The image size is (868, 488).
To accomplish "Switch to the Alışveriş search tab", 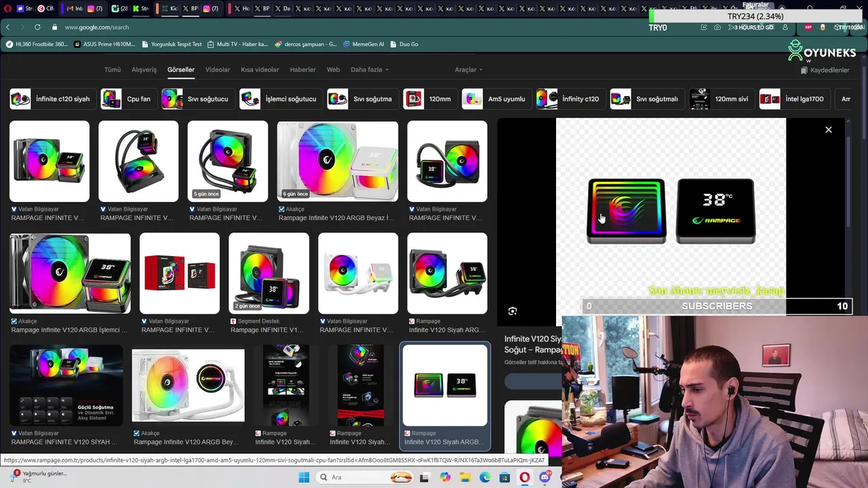I will pyautogui.click(x=144, y=70).
